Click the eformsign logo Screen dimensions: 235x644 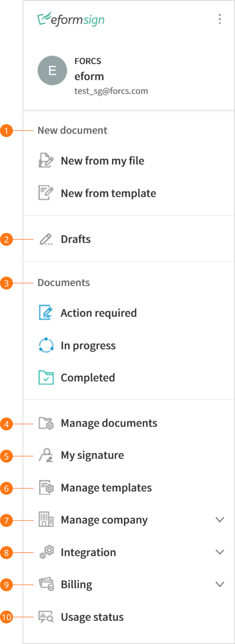click(71, 19)
